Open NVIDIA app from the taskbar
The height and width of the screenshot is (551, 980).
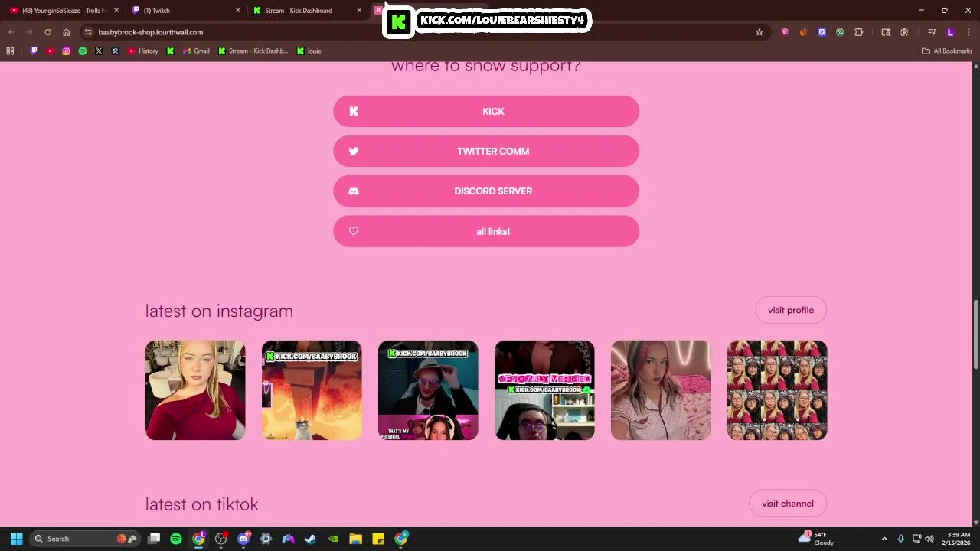(x=333, y=539)
